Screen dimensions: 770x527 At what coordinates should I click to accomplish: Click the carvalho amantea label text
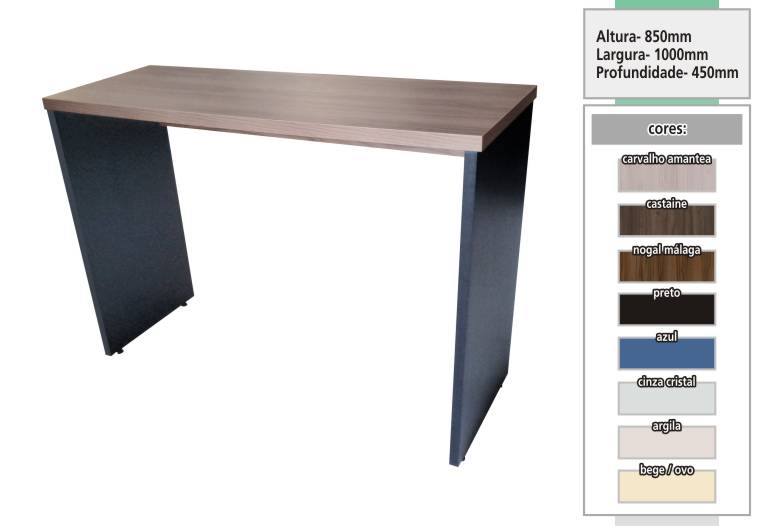tap(666, 159)
